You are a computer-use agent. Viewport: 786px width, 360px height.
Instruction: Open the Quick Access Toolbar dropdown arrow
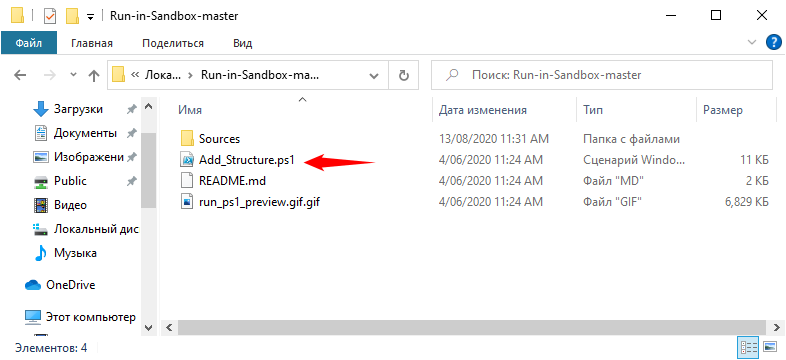91,17
